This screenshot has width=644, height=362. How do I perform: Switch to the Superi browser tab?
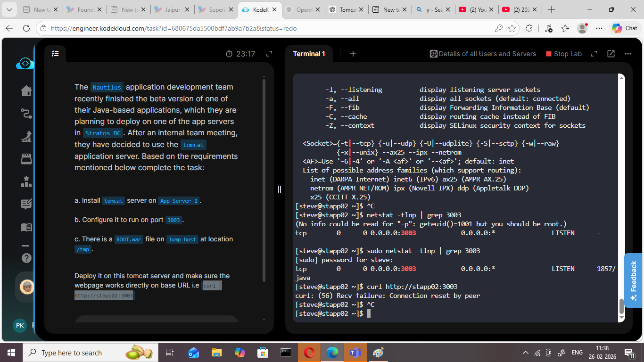[215, 9]
